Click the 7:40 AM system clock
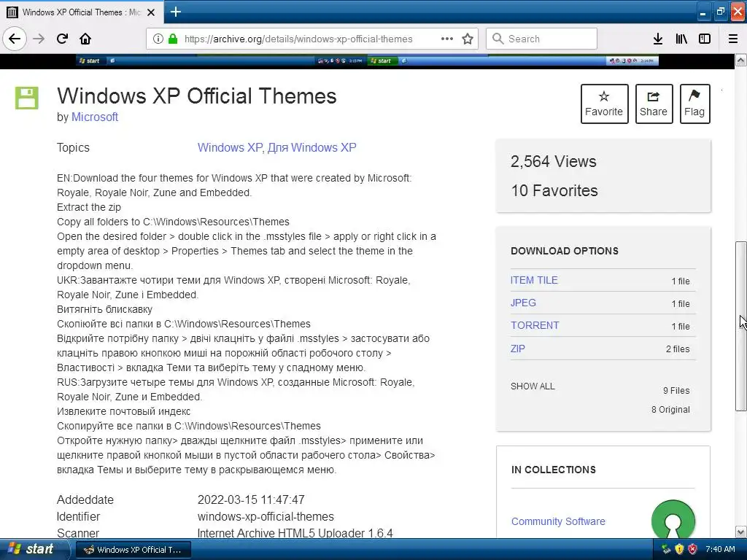Screen dimensions: 747x560 [x=720, y=550]
